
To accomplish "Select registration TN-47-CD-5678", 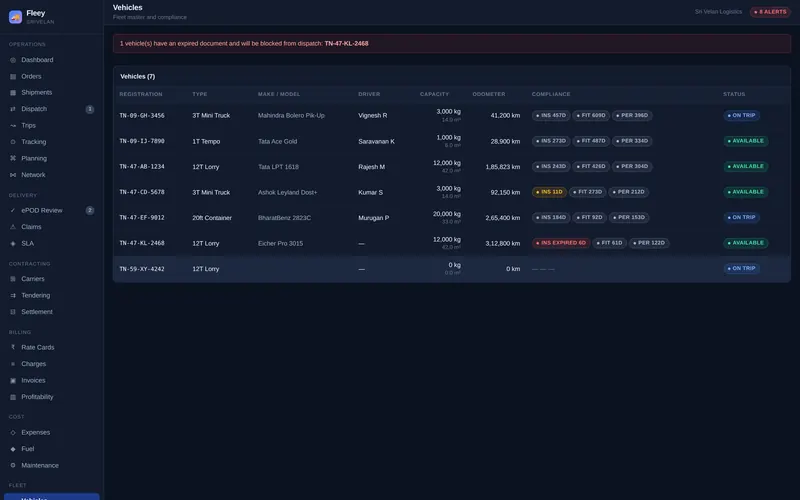I will click(142, 192).
